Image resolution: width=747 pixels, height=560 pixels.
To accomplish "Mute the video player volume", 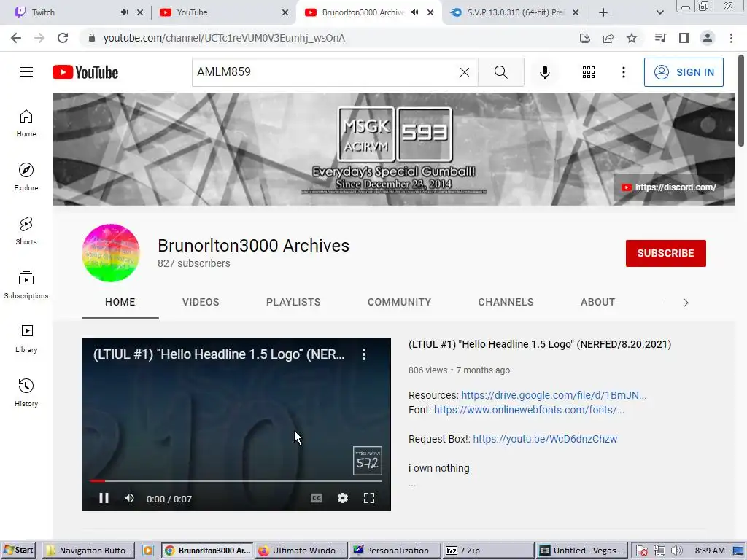I will [129, 498].
